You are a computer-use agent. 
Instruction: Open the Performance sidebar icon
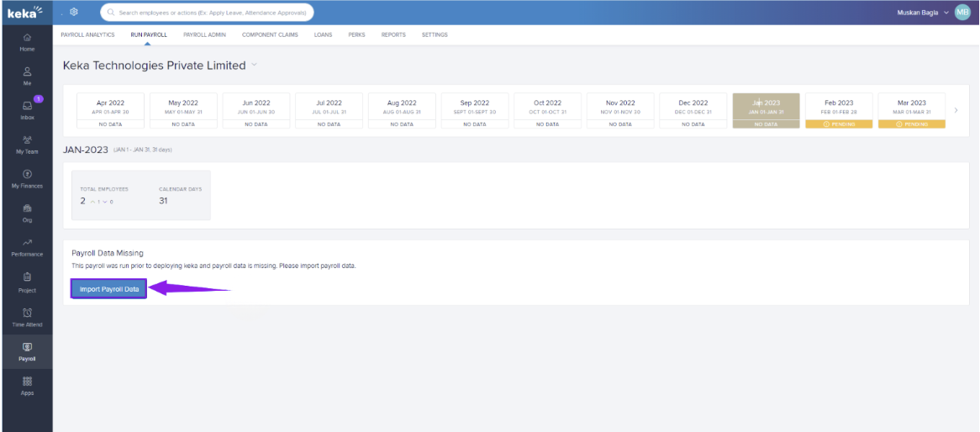click(27, 246)
